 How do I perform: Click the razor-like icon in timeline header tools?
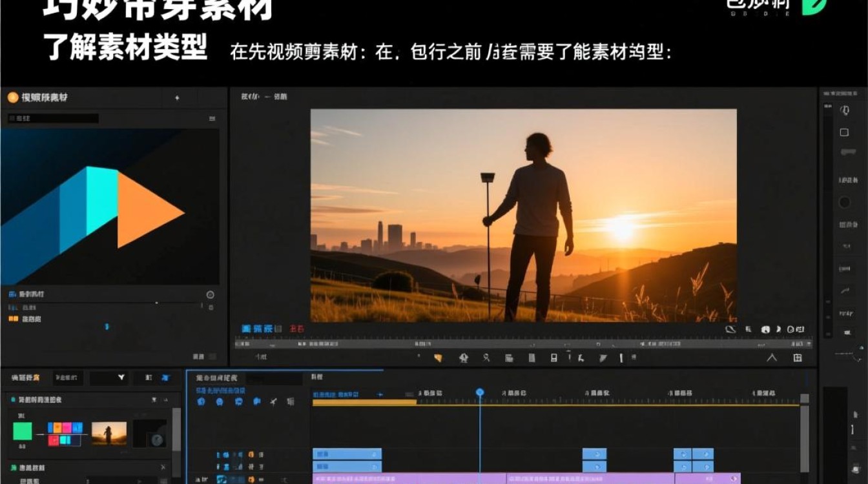(x=273, y=401)
